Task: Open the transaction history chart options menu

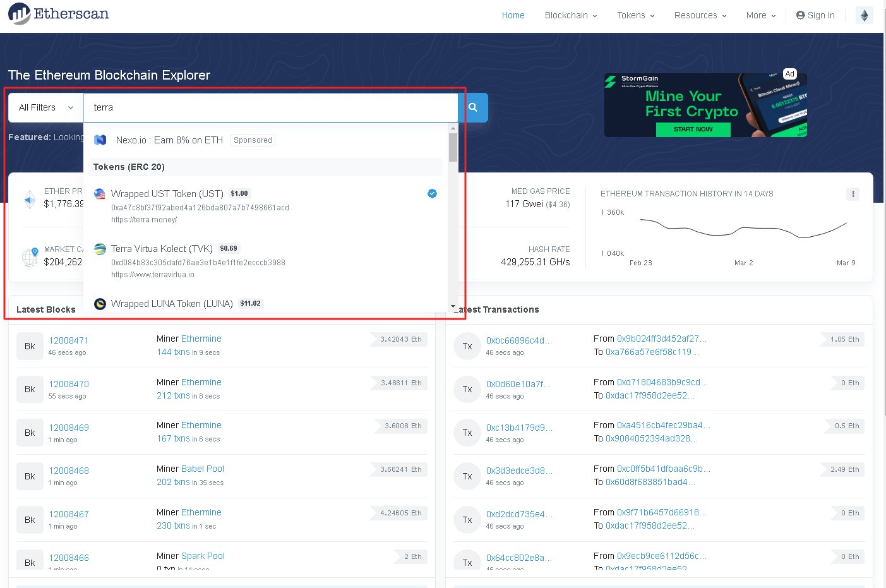Action: pos(853,194)
